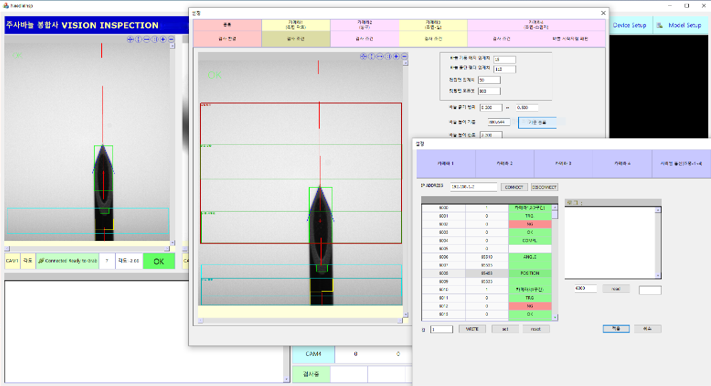The width and height of the screenshot is (711, 386).
Task: Click vertical-arrow fit icon above main window image
Action: click(138, 39)
